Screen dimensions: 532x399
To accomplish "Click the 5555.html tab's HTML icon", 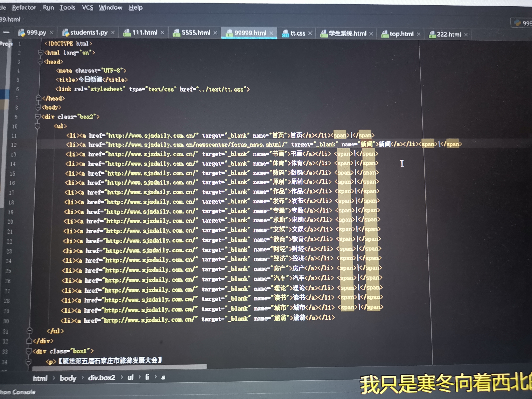I will (177, 33).
